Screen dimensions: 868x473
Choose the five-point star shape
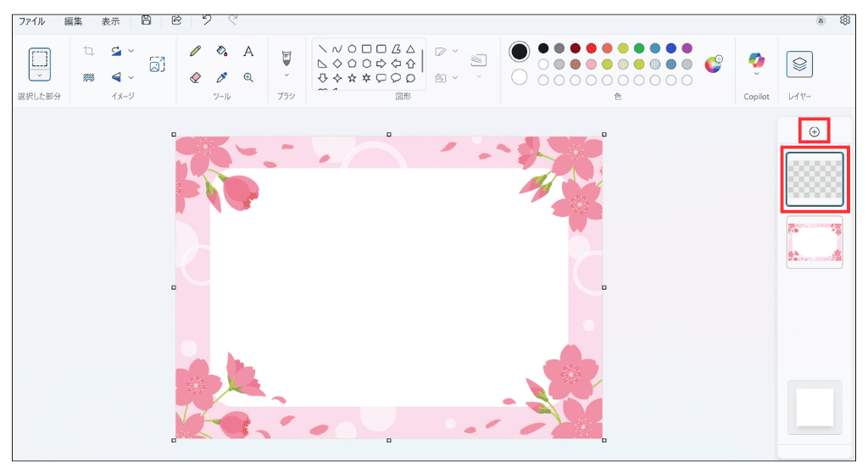352,78
